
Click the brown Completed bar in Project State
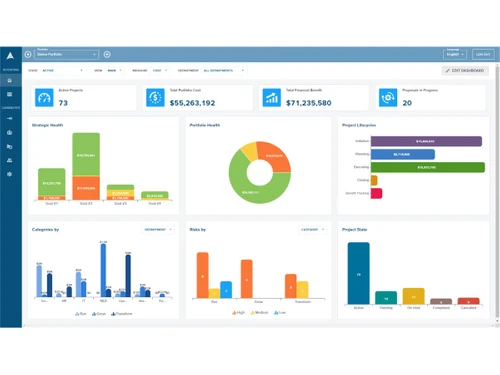(441, 301)
